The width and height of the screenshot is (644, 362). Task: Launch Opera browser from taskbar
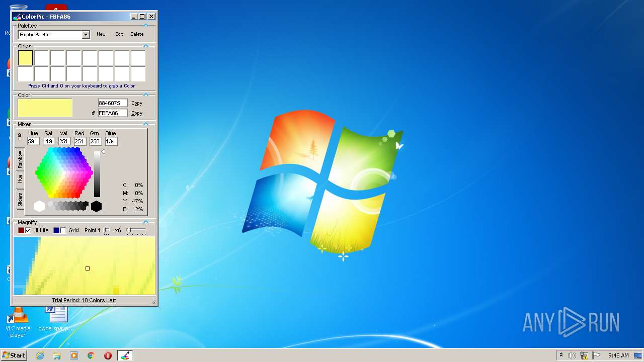(x=108, y=355)
